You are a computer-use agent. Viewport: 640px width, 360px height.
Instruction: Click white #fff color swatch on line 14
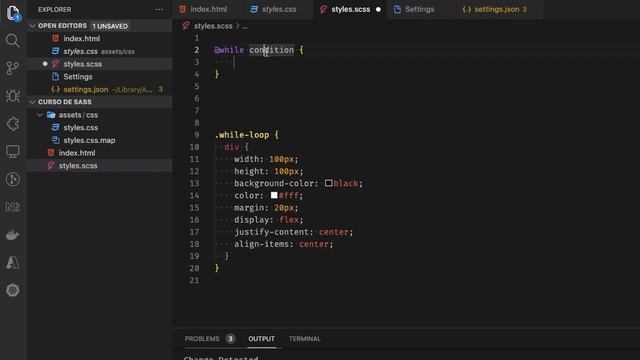pyautogui.click(x=274, y=196)
